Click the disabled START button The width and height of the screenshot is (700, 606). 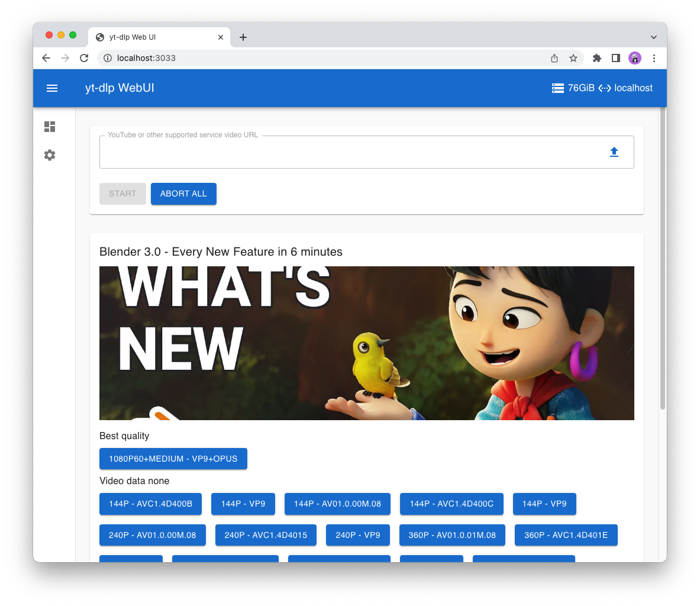click(122, 194)
